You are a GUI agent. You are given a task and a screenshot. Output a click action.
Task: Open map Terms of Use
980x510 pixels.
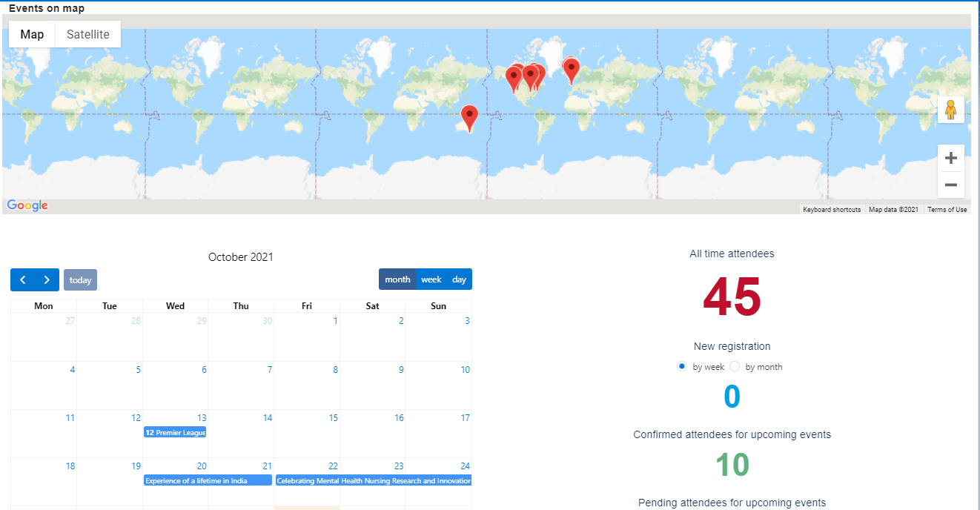(x=947, y=210)
